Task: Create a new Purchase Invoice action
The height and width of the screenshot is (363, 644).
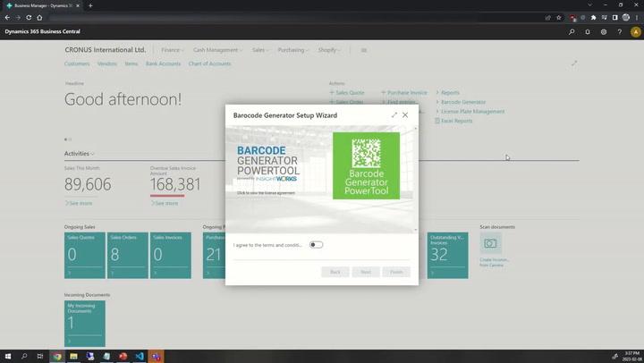Action: click(404, 93)
